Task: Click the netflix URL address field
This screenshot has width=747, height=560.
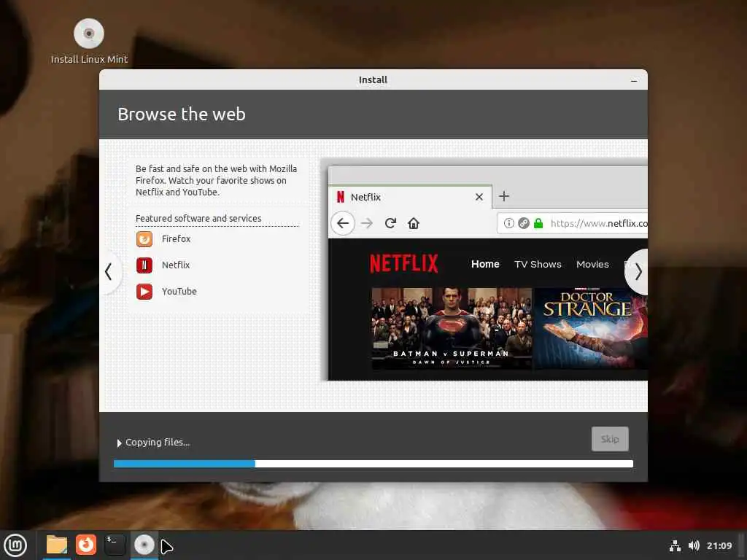Action: 572,223
